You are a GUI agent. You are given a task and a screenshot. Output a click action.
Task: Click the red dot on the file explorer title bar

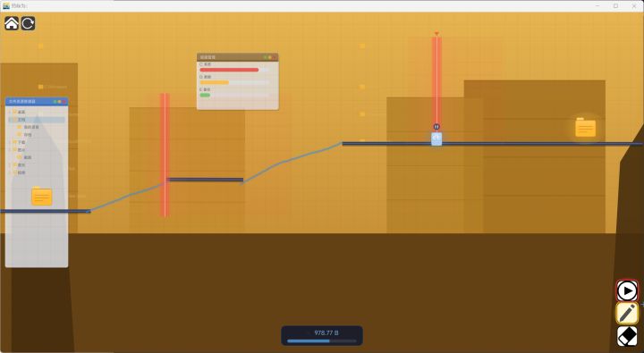64,101
